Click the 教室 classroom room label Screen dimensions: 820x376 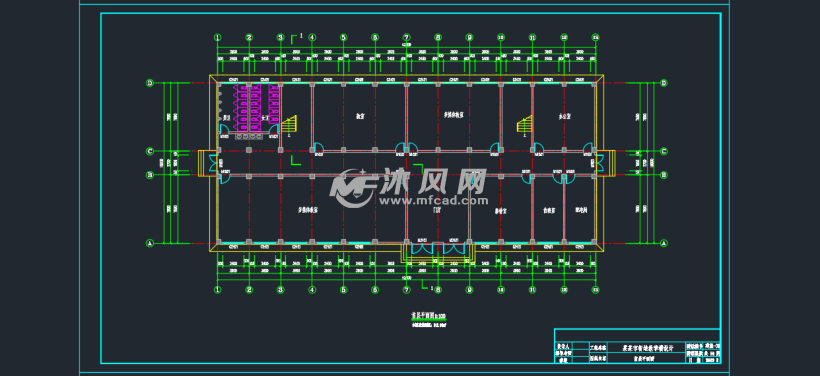(x=360, y=117)
